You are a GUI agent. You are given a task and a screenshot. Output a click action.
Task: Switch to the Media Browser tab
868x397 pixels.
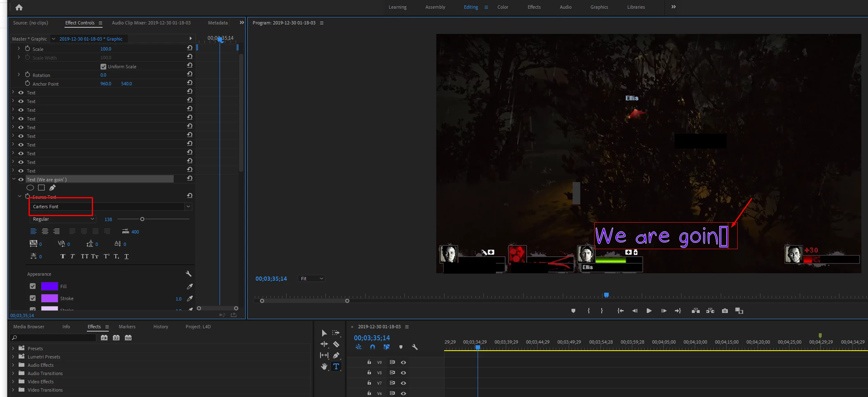[29, 327]
